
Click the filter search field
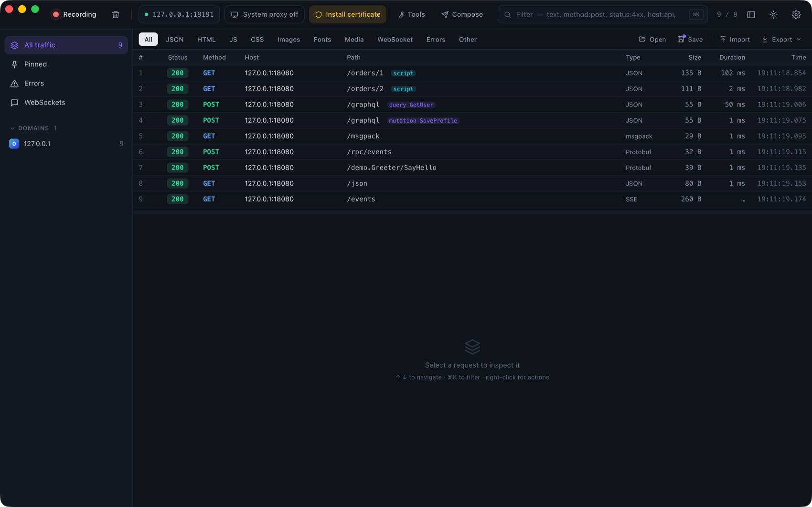(602, 14)
